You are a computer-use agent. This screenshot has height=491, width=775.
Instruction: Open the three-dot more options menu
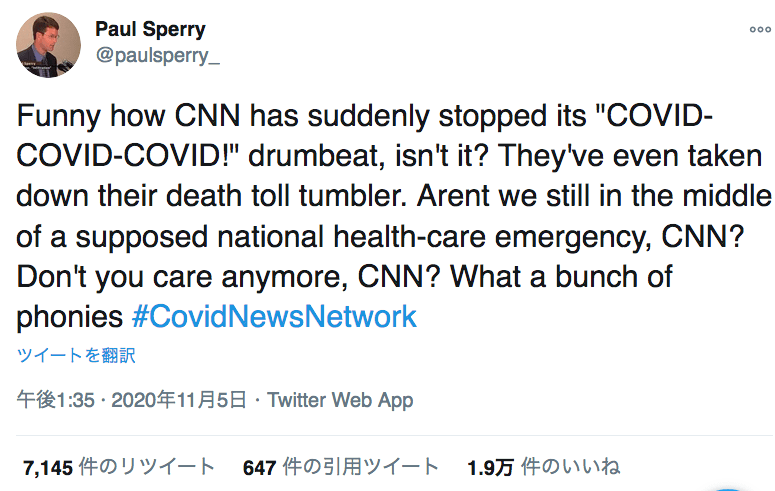point(760,30)
